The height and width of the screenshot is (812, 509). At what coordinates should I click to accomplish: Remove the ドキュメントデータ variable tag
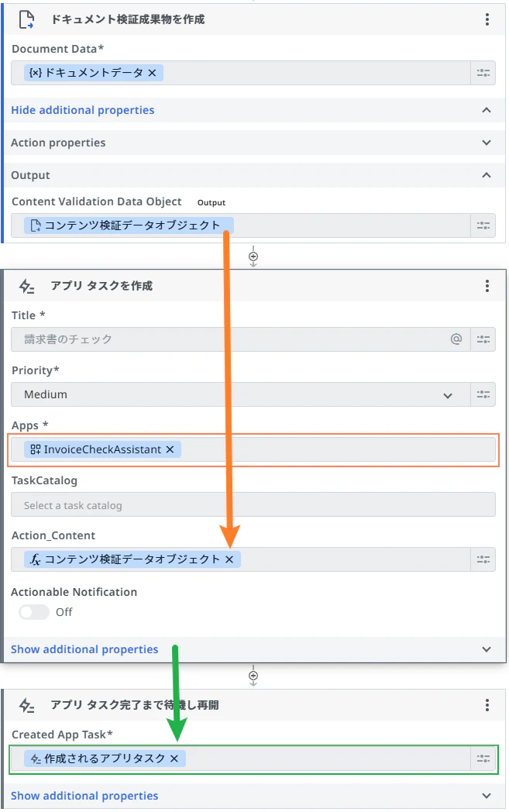click(x=152, y=73)
